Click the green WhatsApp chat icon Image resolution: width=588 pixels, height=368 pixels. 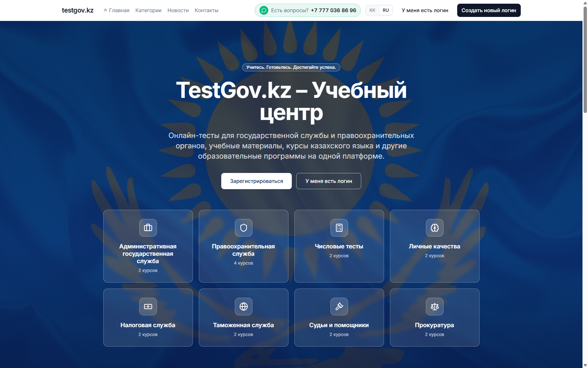click(x=264, y=10)
